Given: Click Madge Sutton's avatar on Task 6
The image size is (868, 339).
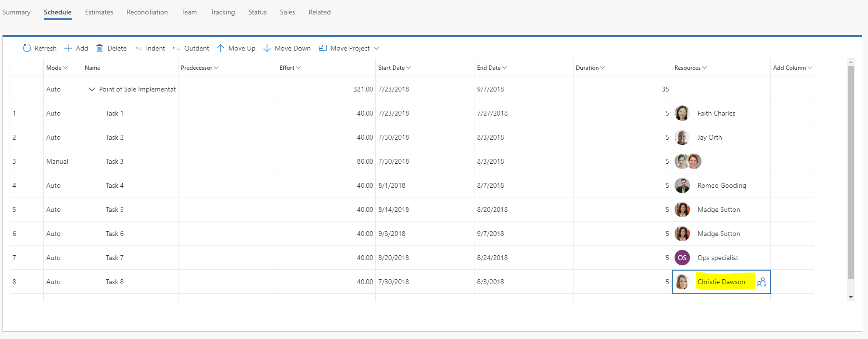Looking at the screenshot, I should click(682, 234).
